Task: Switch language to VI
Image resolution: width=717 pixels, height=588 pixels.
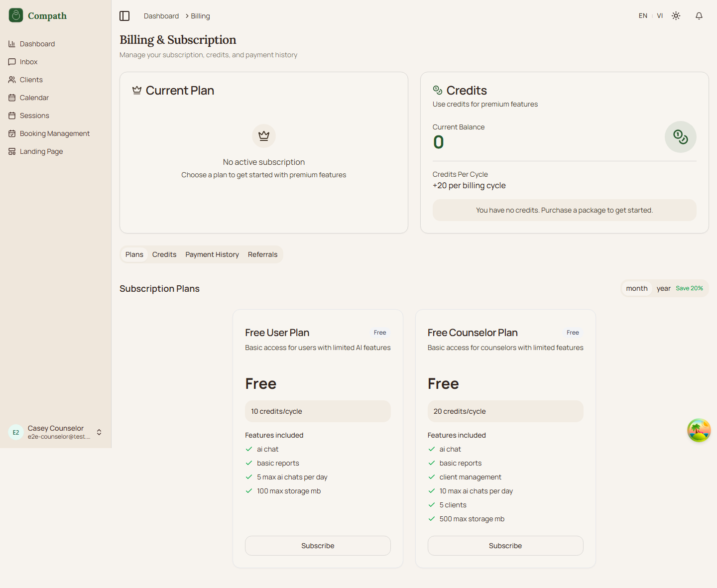Action: coord(660,16)
